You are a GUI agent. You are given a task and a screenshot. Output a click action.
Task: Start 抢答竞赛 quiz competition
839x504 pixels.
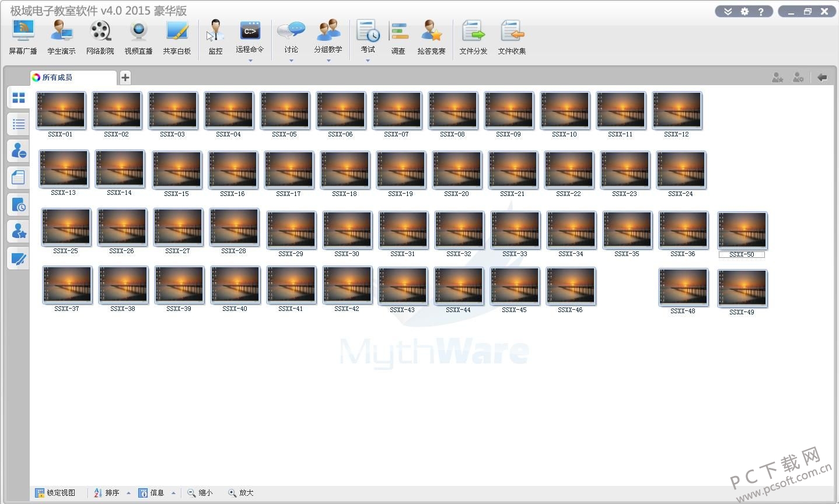[x=431, y=38]
